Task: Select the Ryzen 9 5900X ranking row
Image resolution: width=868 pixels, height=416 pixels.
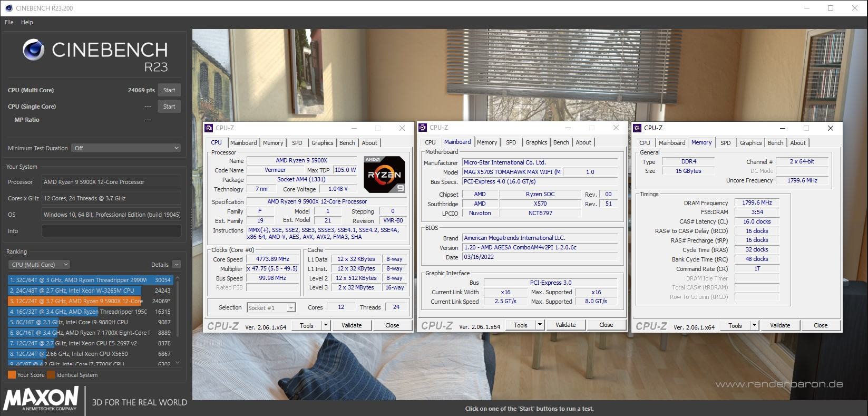Action: pos(90,301)
